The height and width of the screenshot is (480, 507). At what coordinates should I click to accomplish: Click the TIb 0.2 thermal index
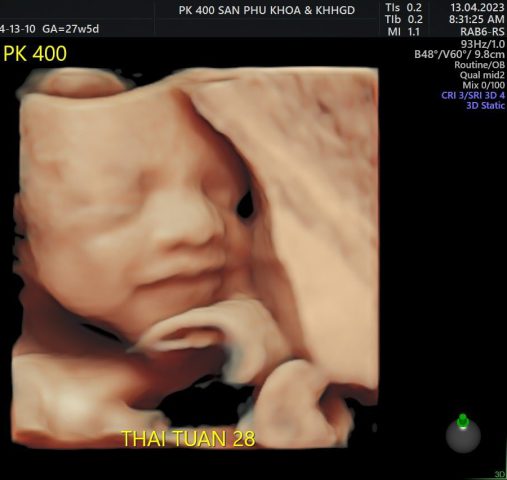click(x=404, y=19)
